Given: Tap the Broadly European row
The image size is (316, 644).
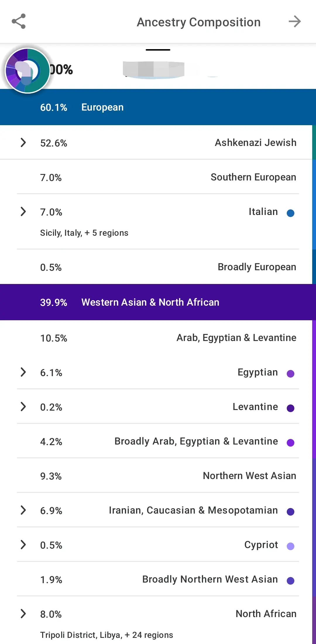Looking at the screenshot, I should tap(158, 267).
